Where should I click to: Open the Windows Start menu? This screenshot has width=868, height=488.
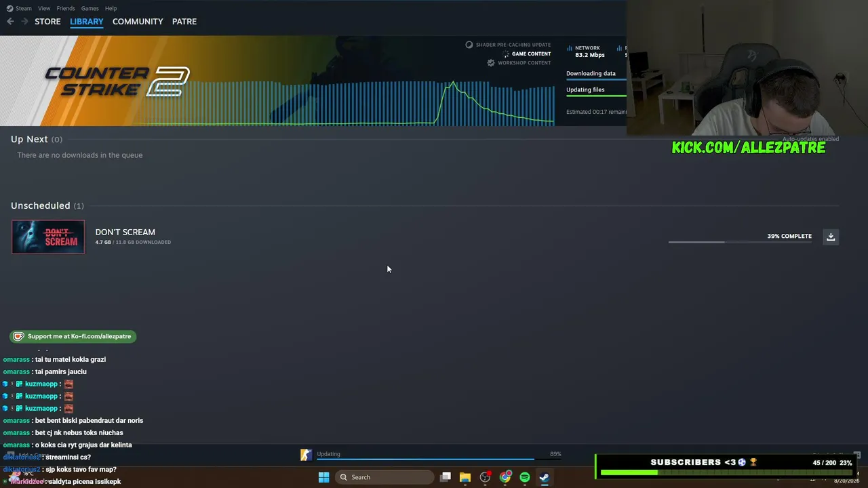(324, 477)
